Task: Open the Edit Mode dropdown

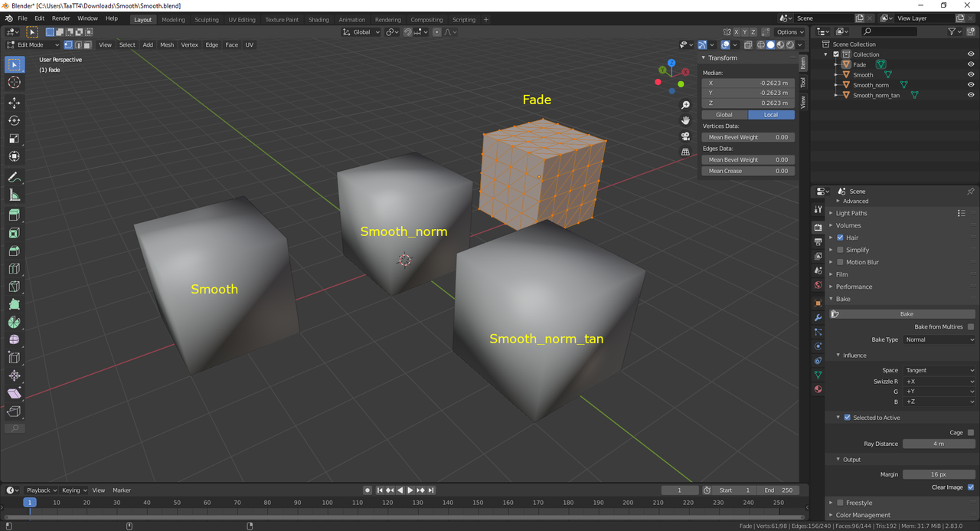Action: tap(33, 44)
